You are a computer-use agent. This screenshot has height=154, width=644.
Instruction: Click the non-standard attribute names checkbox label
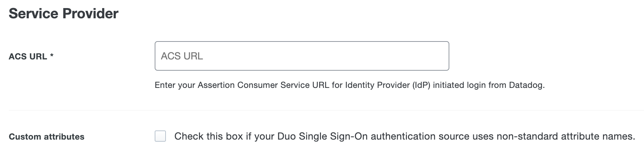[x=404, y=136]
